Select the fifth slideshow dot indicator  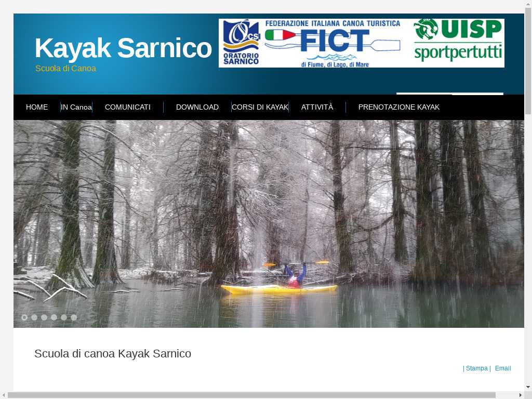click(x=64, y=317)
